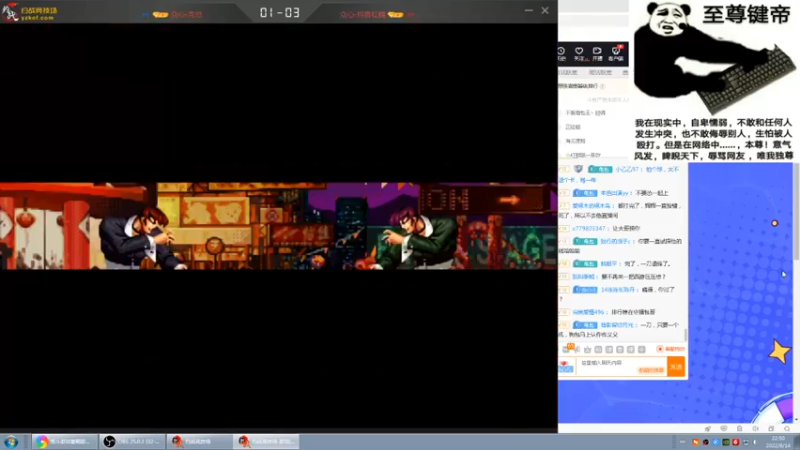Open the History (历史) clock icon in stream header
Screen dimensions: 800x450
561,54
